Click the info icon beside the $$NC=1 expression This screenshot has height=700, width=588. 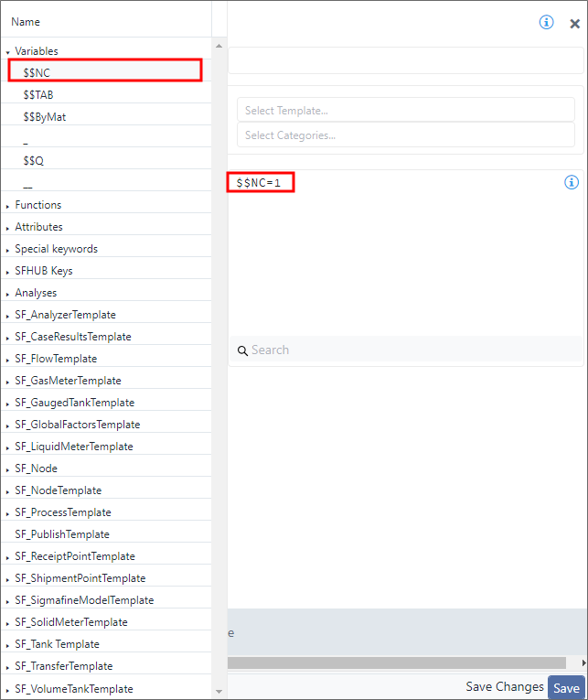tap(572, 182)
